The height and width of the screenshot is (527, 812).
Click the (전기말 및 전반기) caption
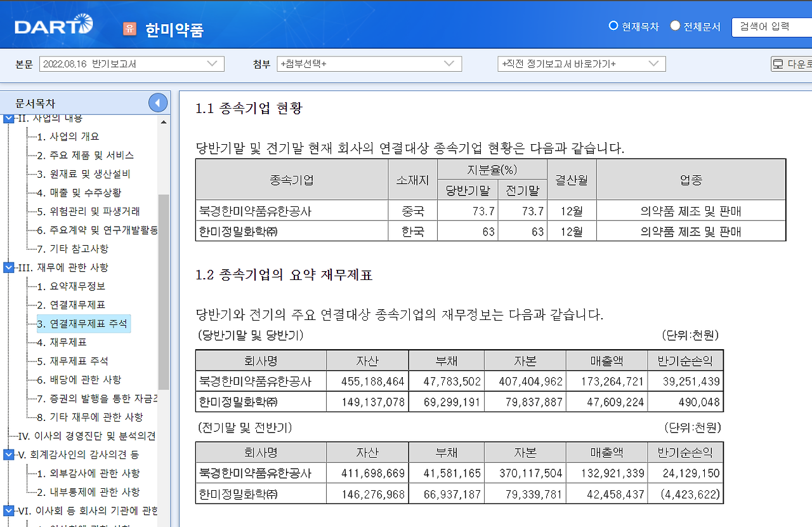pos(244,427)
